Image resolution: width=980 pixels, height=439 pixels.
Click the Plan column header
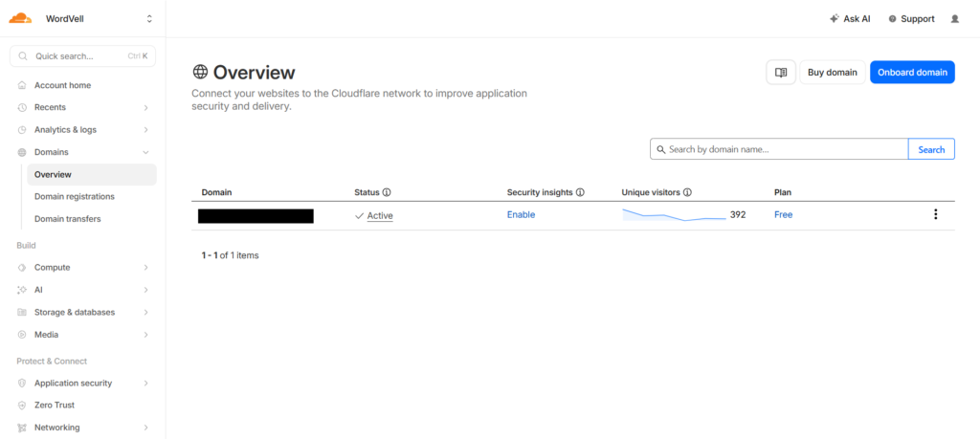pos(783,192)
